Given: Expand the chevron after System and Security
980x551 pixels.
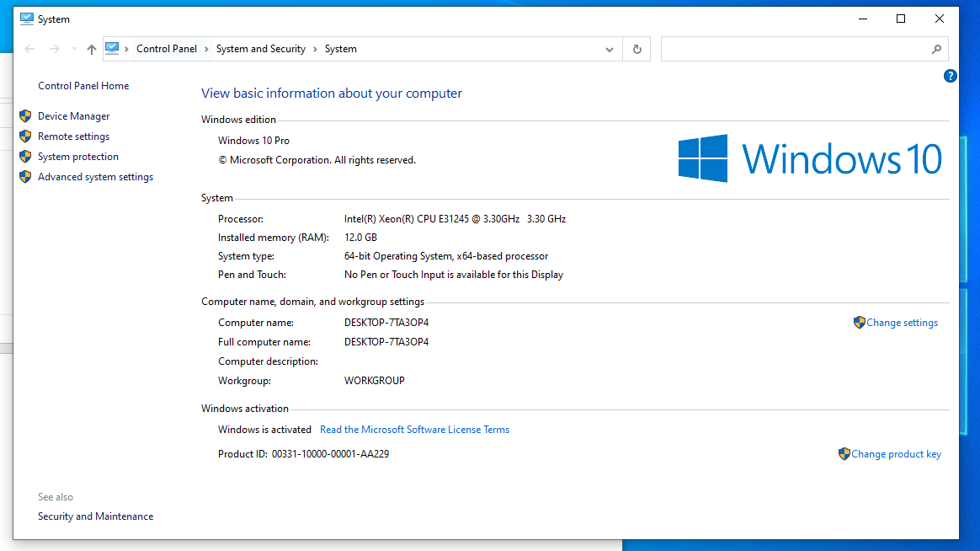Looking at the screenshot, I should point(315,49).
